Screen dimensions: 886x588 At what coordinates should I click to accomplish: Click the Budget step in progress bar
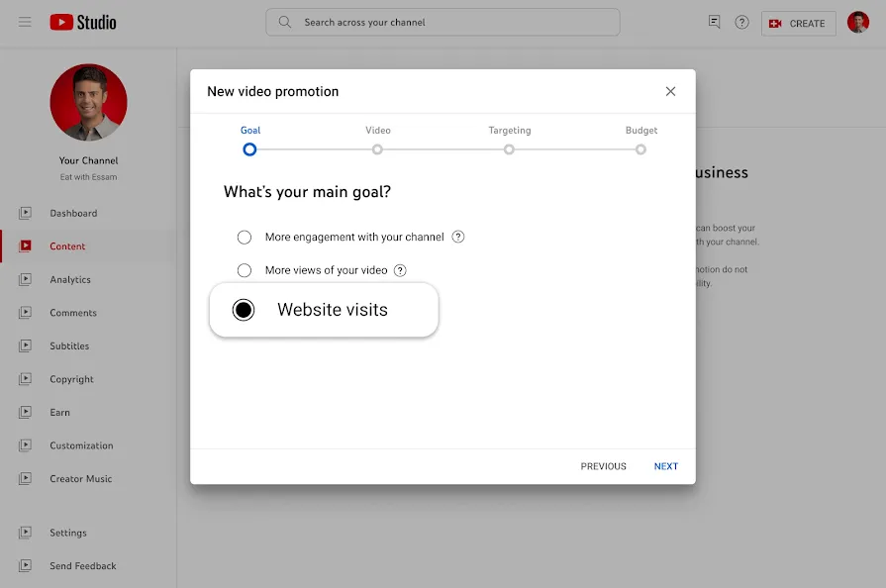click(x=640, y=149)
